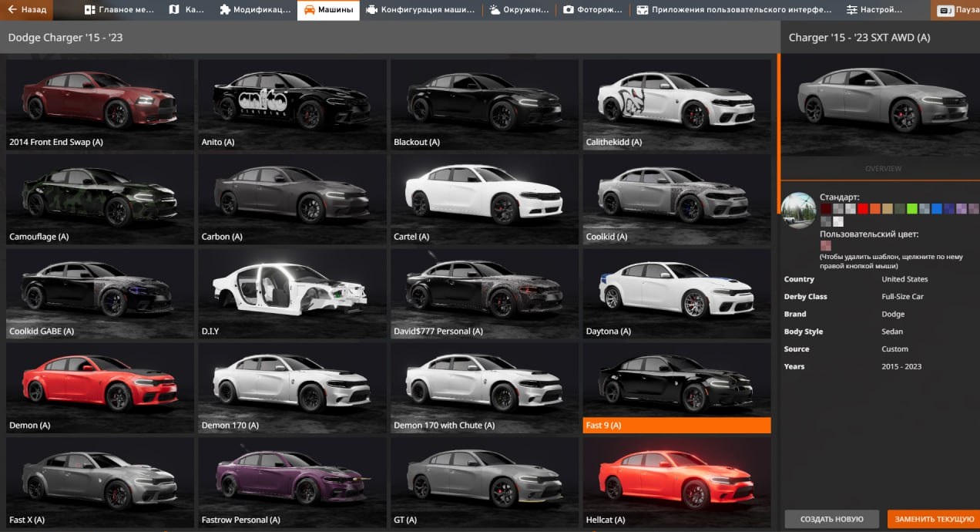Open the UI apps layout icon
980x532 pixels.
(642, 10)
